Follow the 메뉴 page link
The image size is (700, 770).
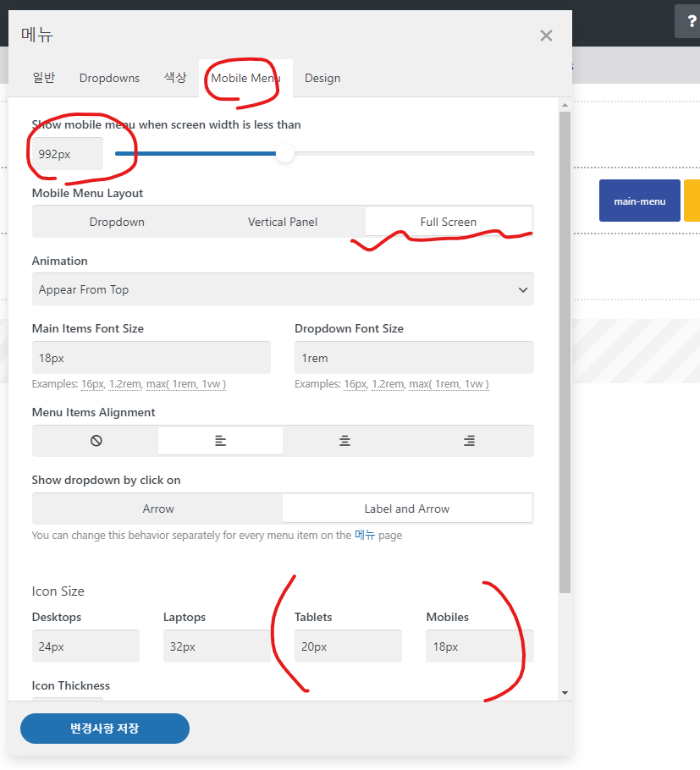[x=365, y=536]
